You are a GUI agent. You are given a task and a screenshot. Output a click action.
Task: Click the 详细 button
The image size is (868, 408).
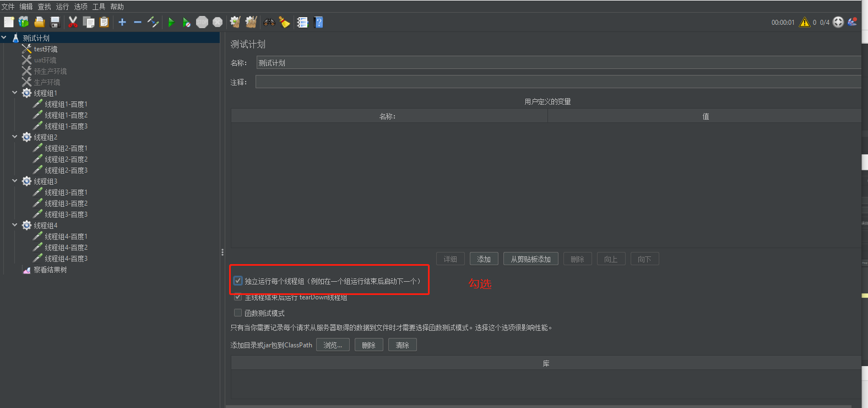pos(451,259)
